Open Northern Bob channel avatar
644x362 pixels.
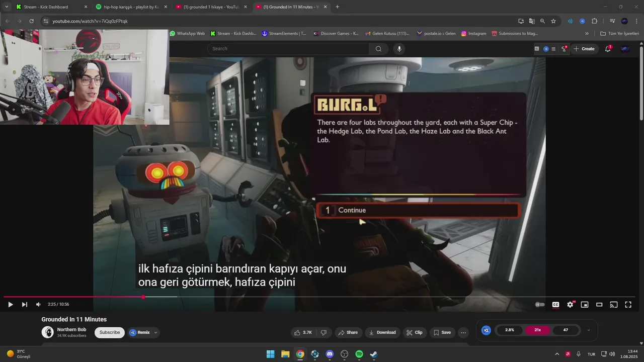tap(48, 332)
